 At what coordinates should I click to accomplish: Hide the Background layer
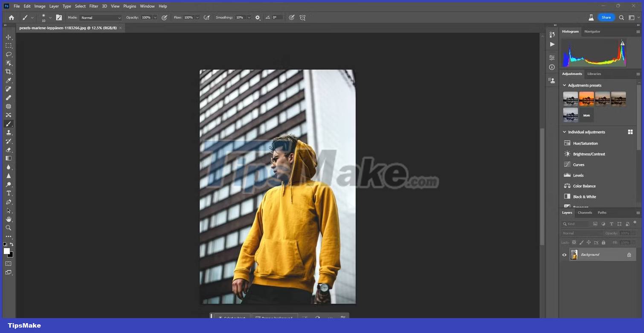564,254
